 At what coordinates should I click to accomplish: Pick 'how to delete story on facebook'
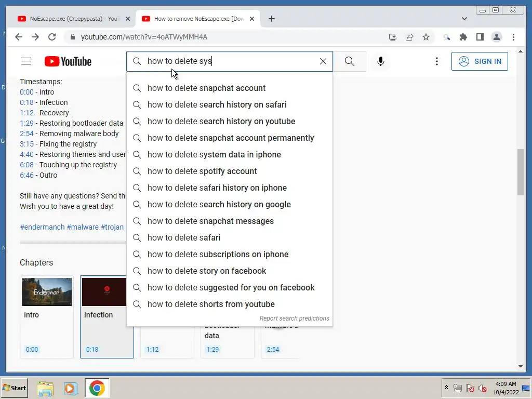pyautogui.click(x=230, y=271)
